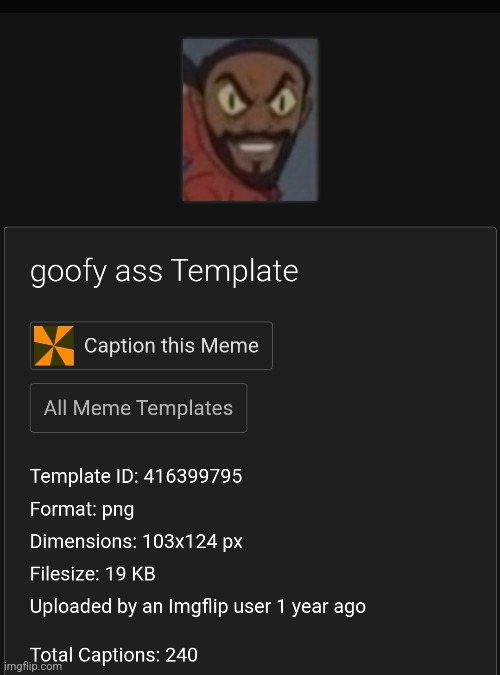
Task: Click the 'Template ID:' label
Action: click(x=84, y=477)
